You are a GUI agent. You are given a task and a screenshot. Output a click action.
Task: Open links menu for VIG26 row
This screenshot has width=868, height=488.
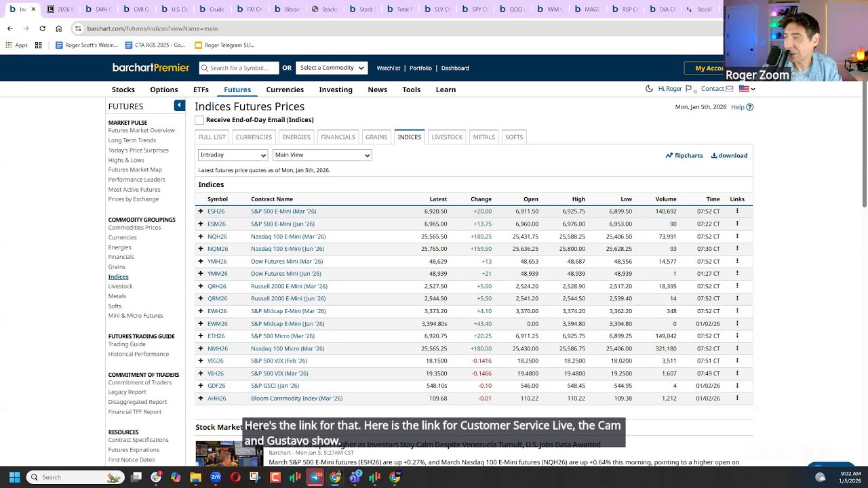[737, 361]
